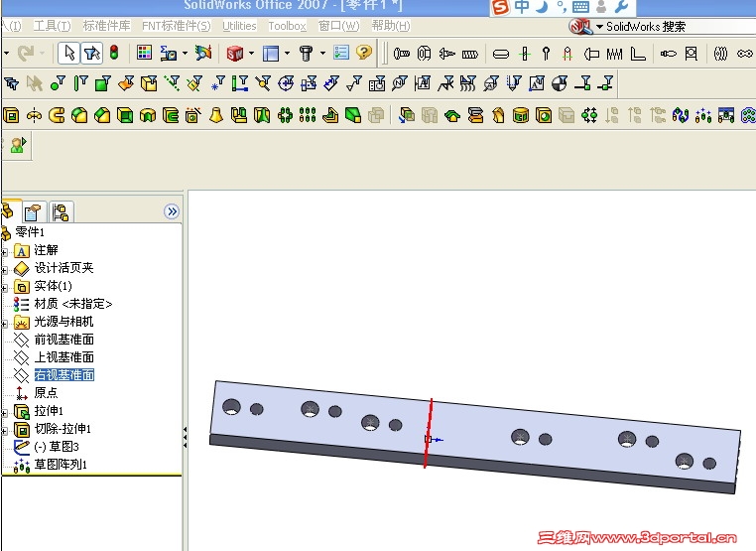Click the SolidWorks 搜索 search field
Viewport: 756px width, 551px height.
pos(680,27)
